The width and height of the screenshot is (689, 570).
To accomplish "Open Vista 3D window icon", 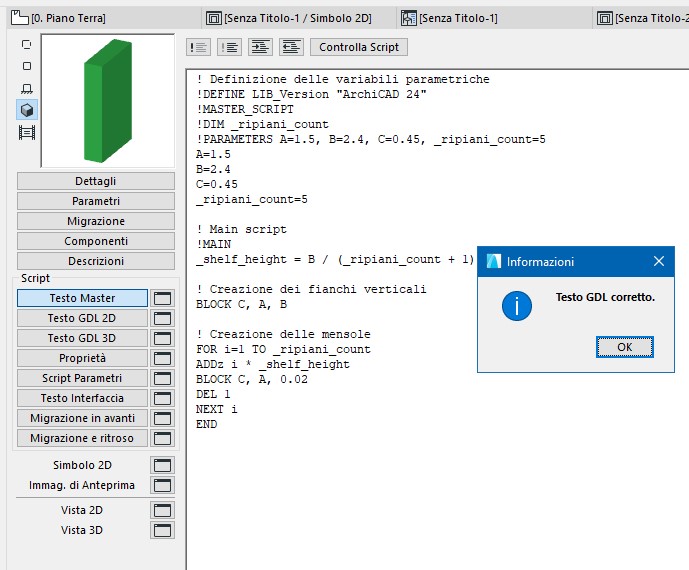I will [162, 530].
